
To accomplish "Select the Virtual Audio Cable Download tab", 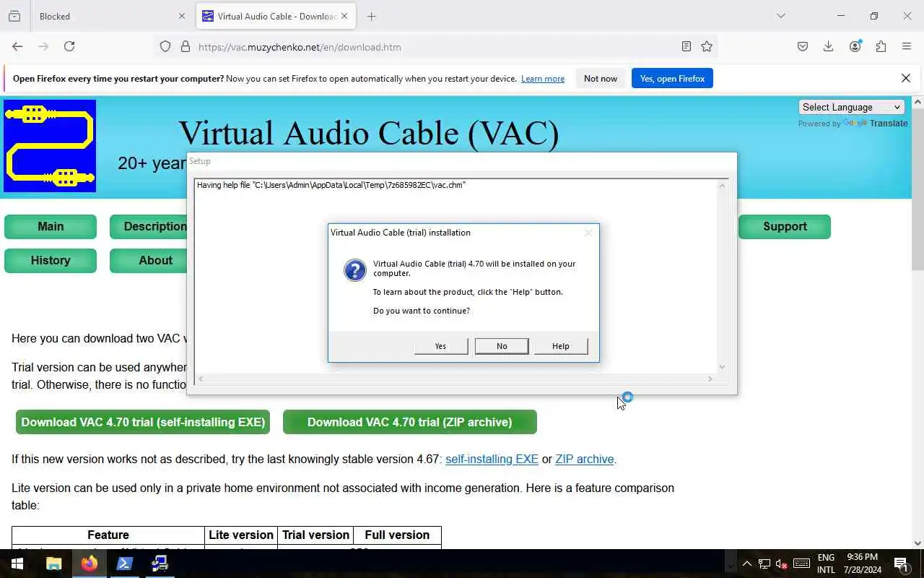I will coord(269,16).
